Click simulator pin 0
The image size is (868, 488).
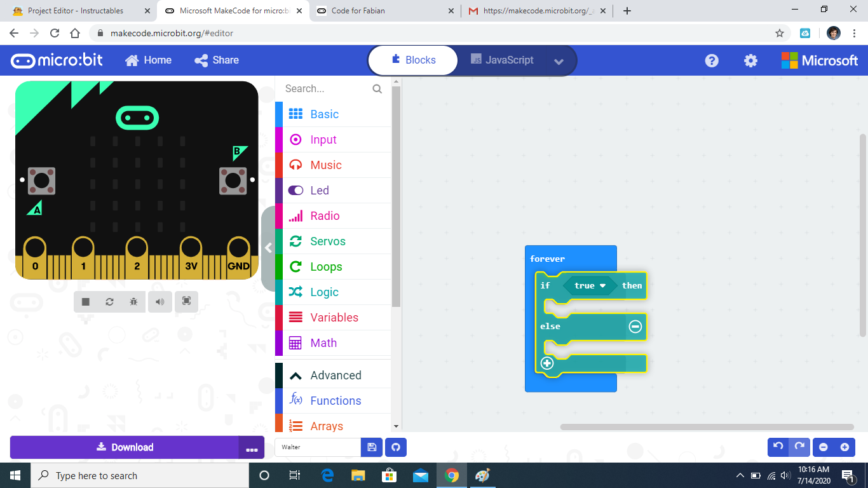[35, 257]
